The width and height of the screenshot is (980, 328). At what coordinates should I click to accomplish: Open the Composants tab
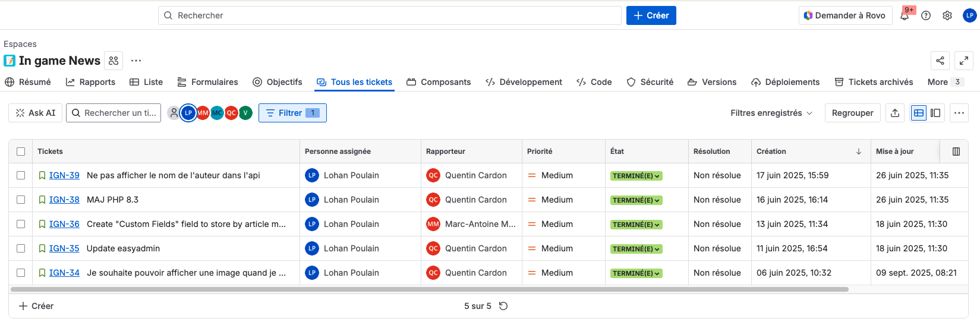(x=439, y=82)
